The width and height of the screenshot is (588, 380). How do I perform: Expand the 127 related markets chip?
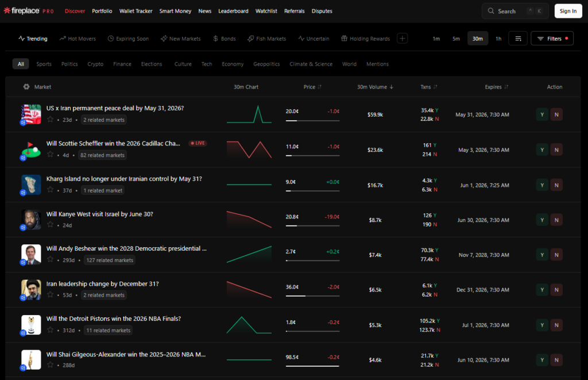110,260
